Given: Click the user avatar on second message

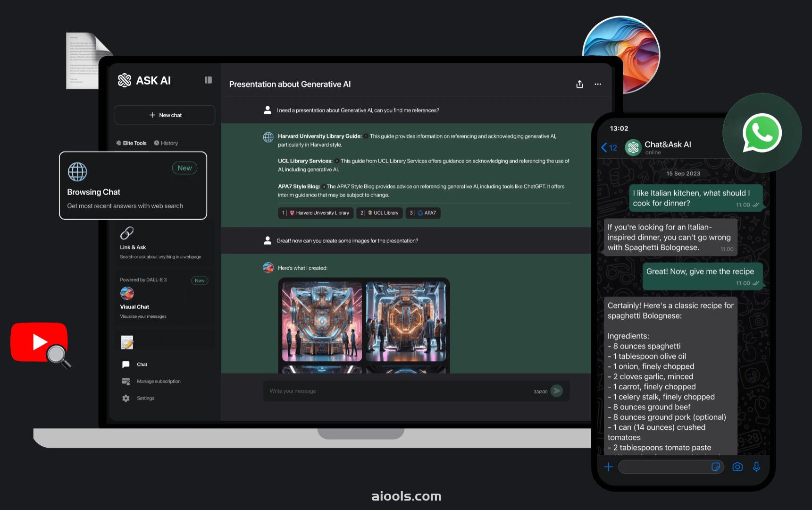Looking at the screenshot, I should [x=268, y=240].
